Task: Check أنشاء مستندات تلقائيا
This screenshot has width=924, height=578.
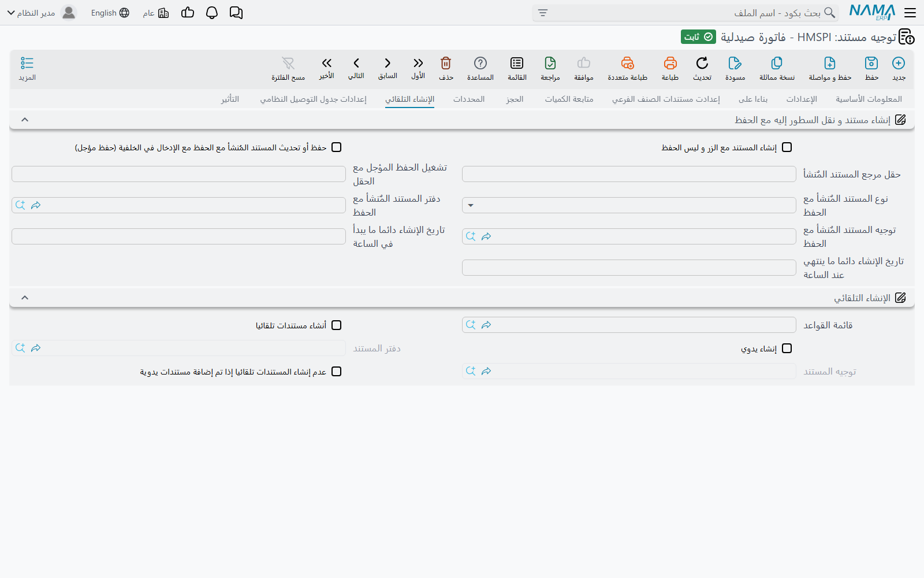Action: (337, 325)
